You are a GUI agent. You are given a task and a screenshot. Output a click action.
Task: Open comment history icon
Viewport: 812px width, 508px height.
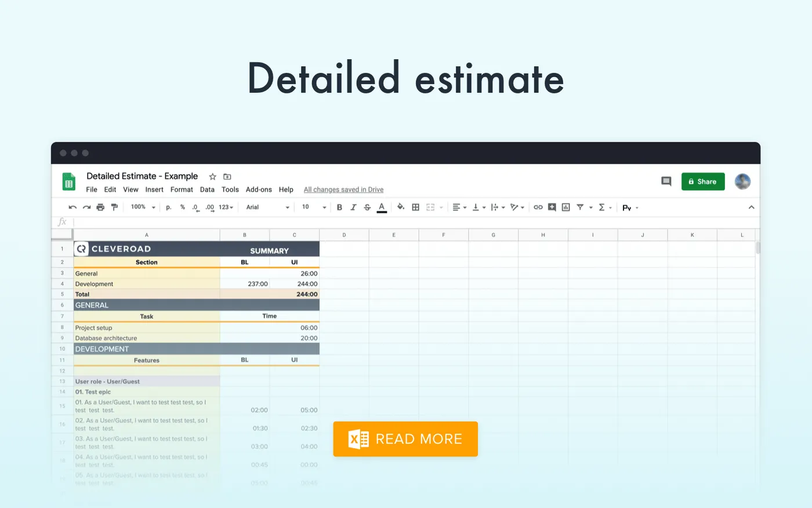pos(666,182)
